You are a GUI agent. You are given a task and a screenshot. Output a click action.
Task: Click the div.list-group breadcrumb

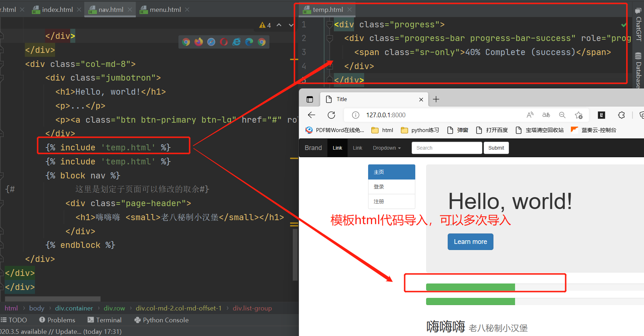tap(252, 308)
